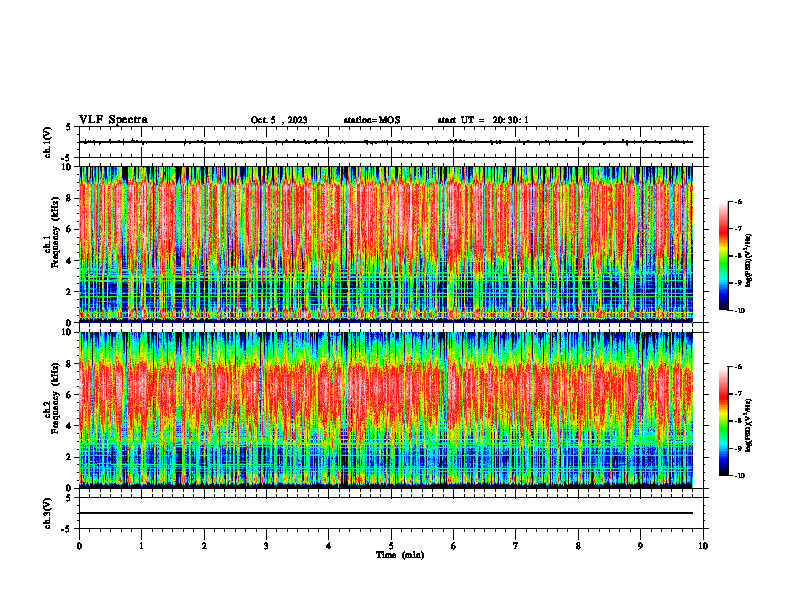This screenshot has height=612, width=792.
Task: Click the "-6" label atop ch.1 color bar
Action: [x=738, y=202]
